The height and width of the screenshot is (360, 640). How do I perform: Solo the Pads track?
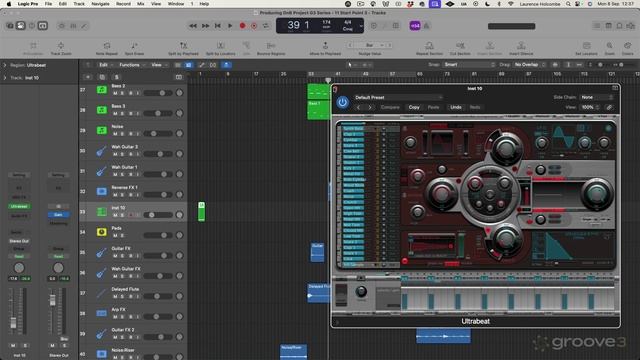122,236
